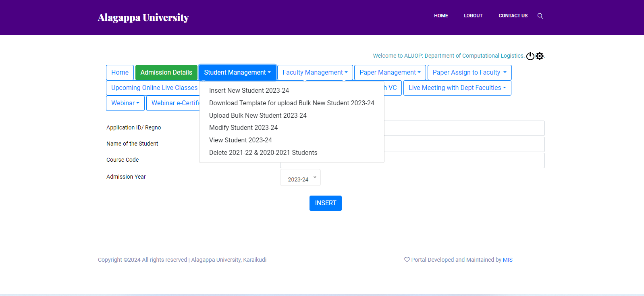Expand the Faculty Management dropdown

point(315,73)
